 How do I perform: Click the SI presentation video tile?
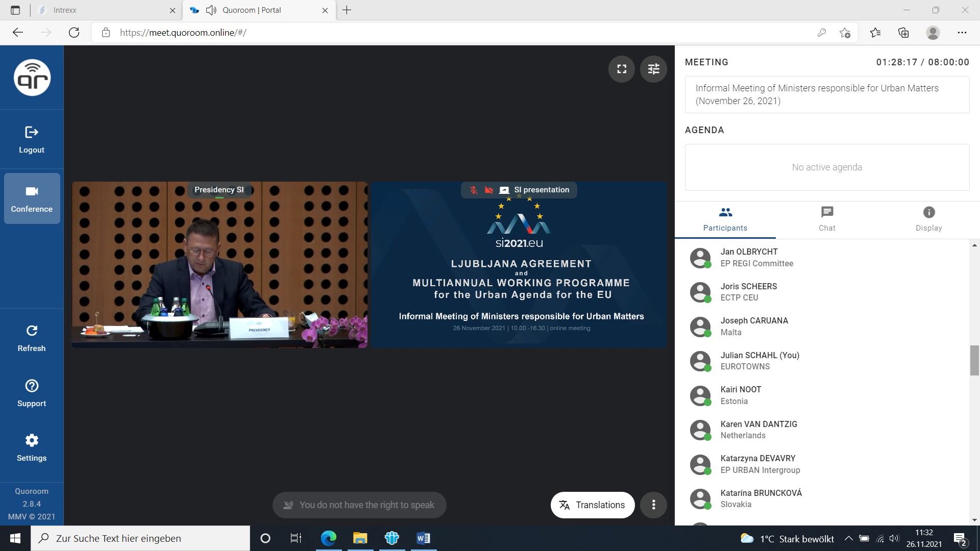(x=519, y=265)
